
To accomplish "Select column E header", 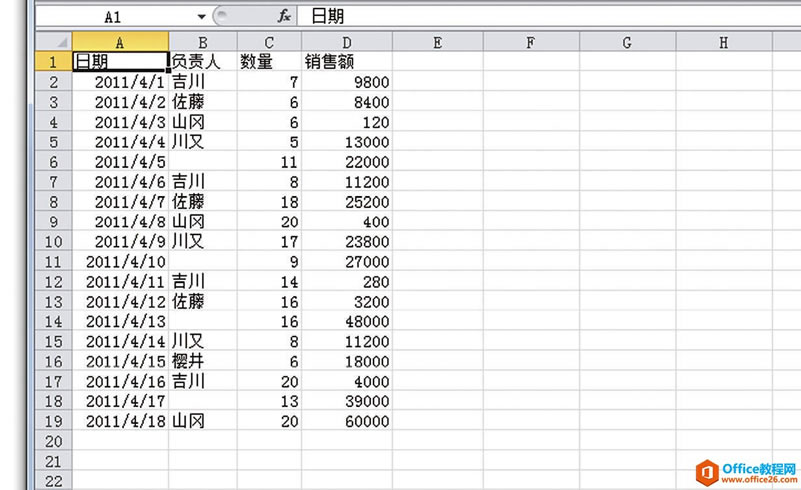I will click(438, 42).
